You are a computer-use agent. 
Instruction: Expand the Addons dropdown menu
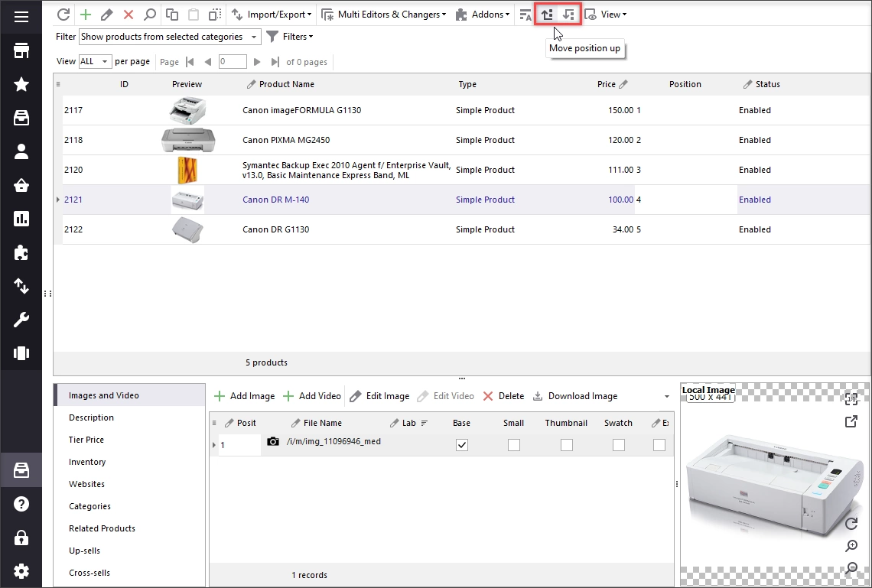click(x=482, y=15)
